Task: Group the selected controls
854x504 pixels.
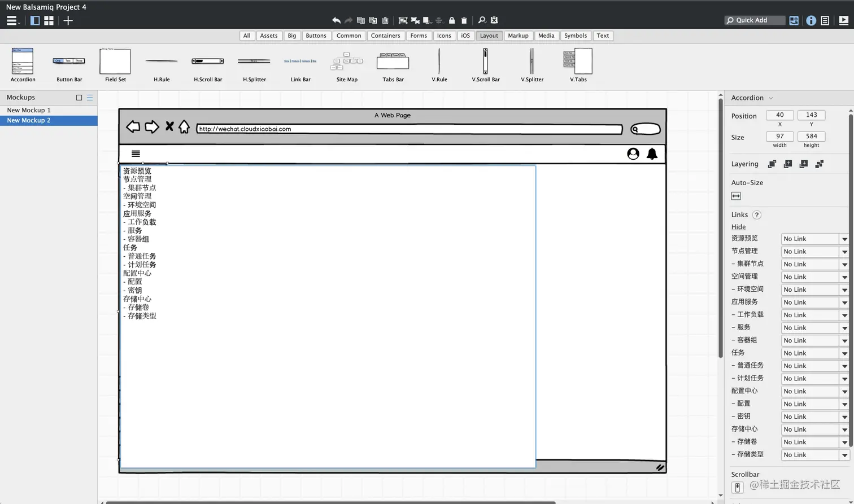Action: (403, 20)
